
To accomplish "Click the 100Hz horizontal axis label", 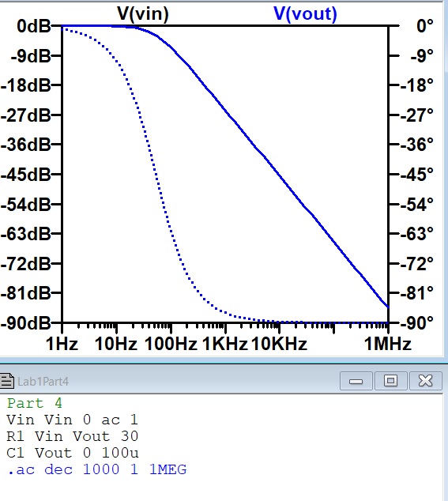I will pos(171,344).
